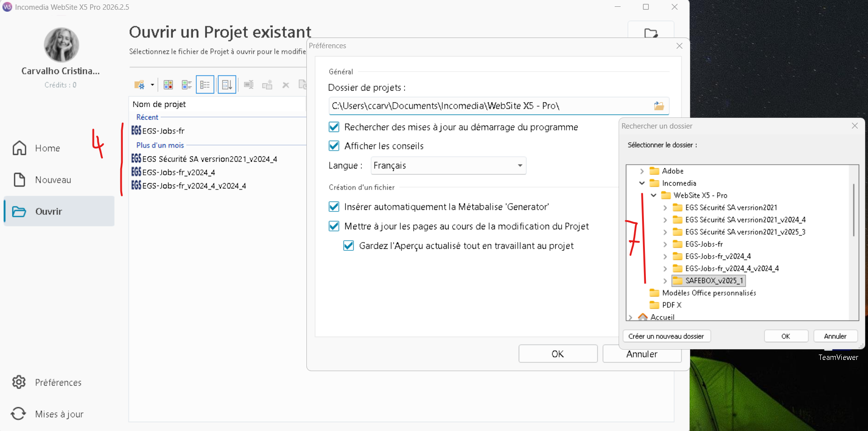The height and width of the screenshot is (431, 868).
Task: Toggle 'Gardez l'Aperçu actualisé' checkbox
Action: [349, 245]
